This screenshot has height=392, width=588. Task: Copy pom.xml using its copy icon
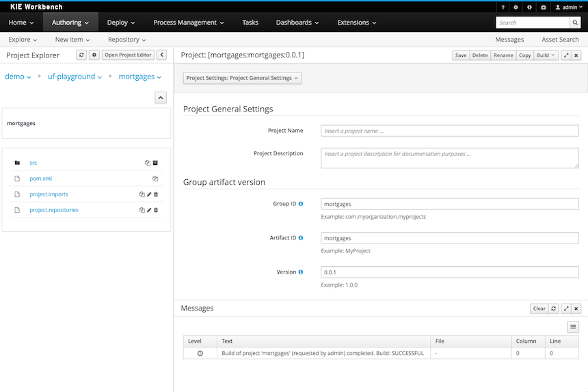coord(155,179)
